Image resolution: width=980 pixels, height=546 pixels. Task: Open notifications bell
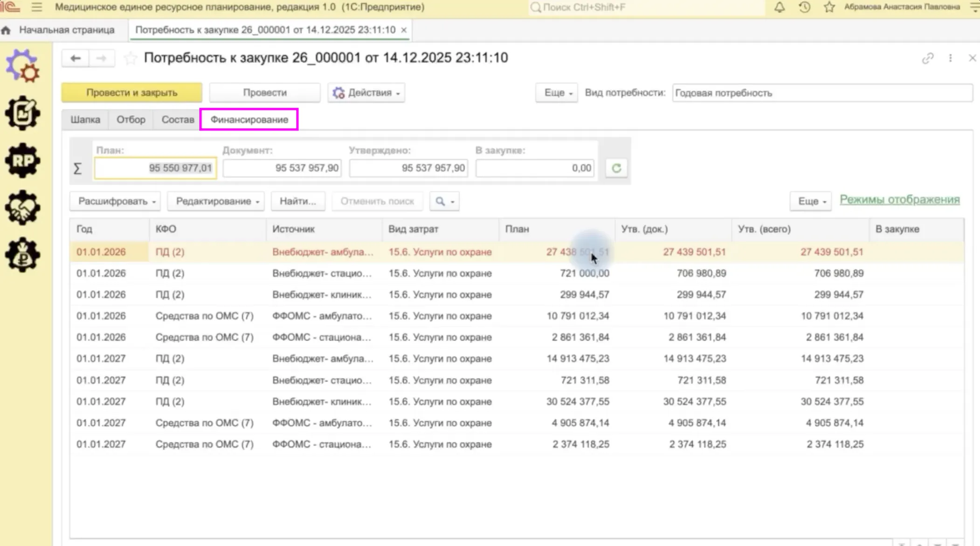click(x=780, y=7)
